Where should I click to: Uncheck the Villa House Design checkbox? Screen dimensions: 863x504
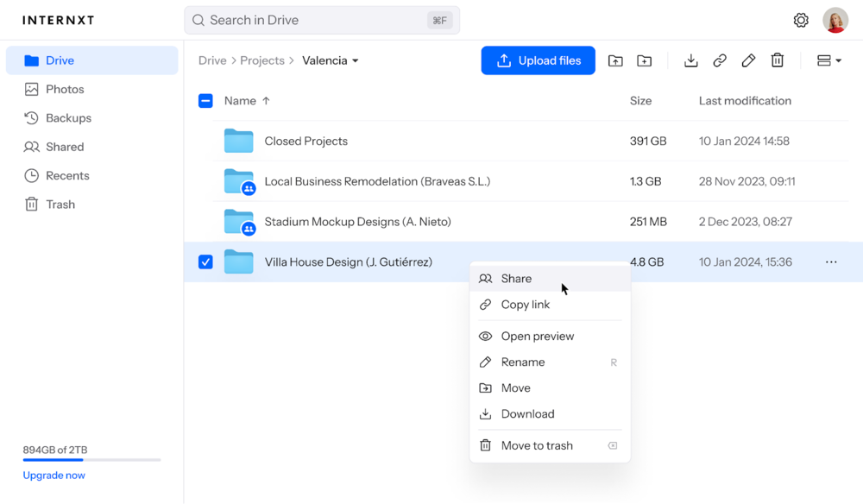coord(205,262)
